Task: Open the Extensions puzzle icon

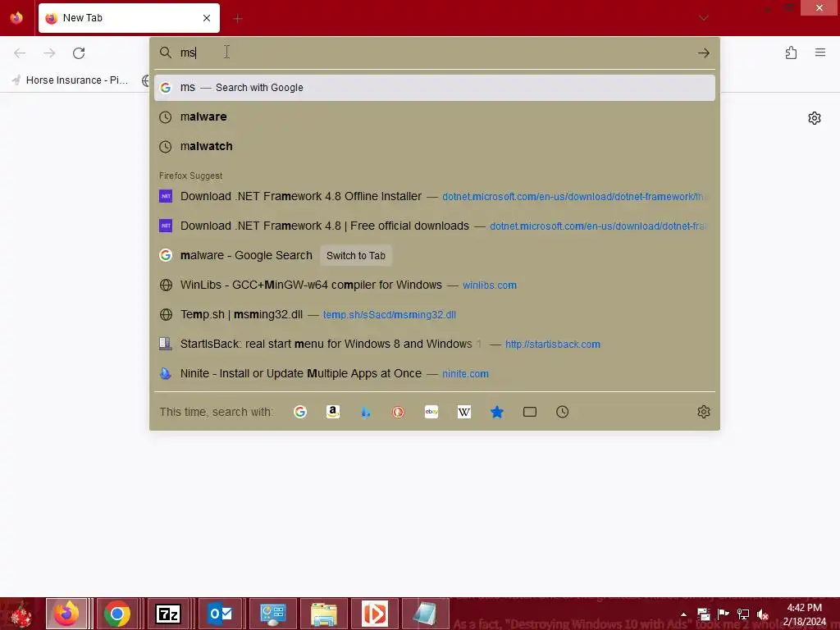Action: (x=791, y=52)
